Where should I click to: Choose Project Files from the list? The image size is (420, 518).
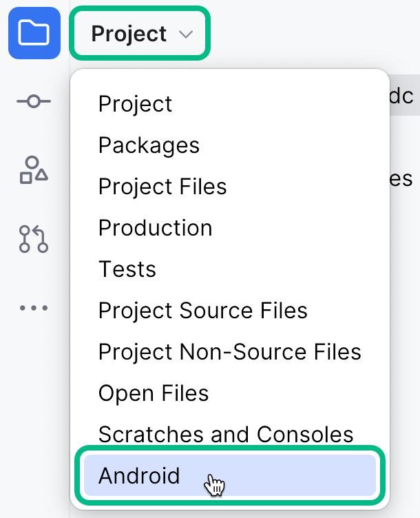[x=162, y=187]
